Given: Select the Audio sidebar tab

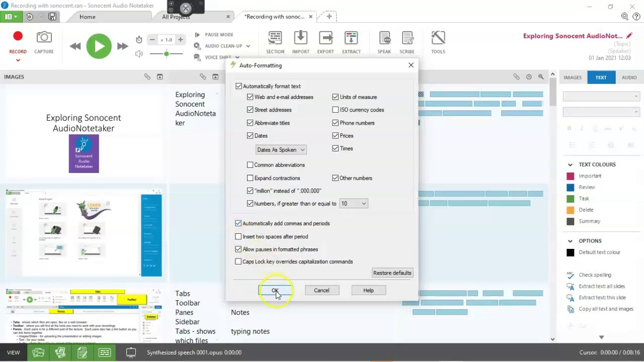Looking at the screenshot, I should click(x=629, y=77).
